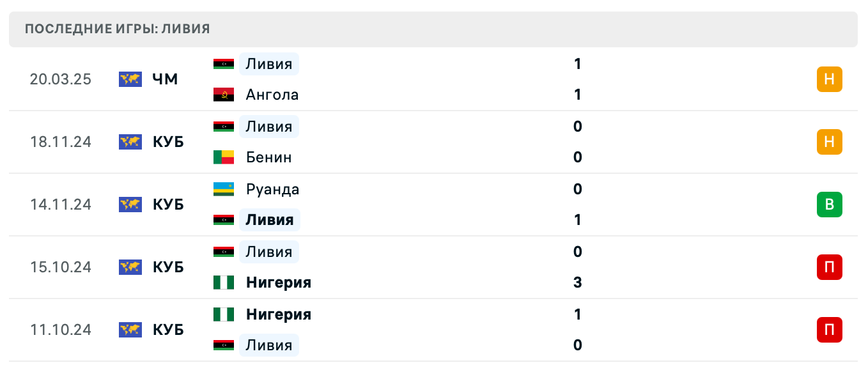Open the Нигерия team page from 11.10.24 row

(x=278, y=314)
